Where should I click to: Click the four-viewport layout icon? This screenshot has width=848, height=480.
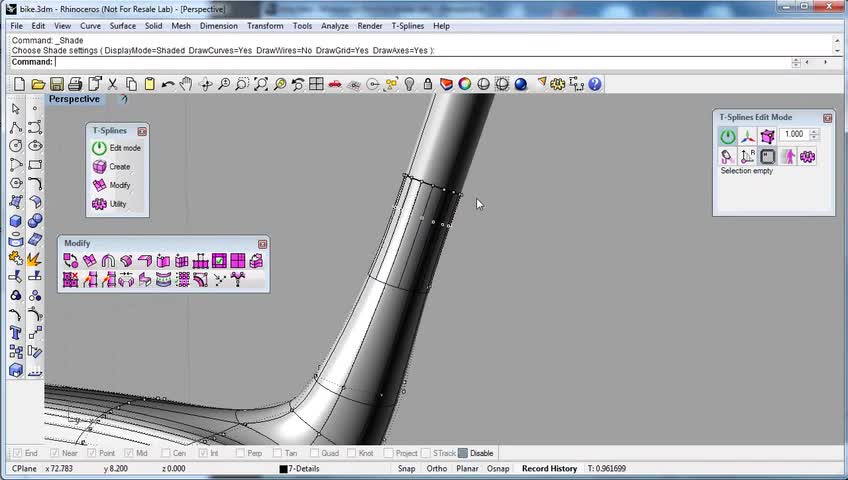pyautogui.click(x=316, y=84)
